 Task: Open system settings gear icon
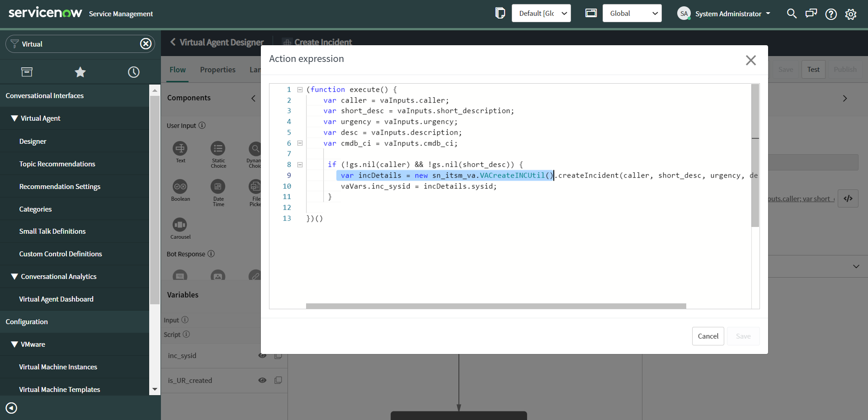coord(851,14)
